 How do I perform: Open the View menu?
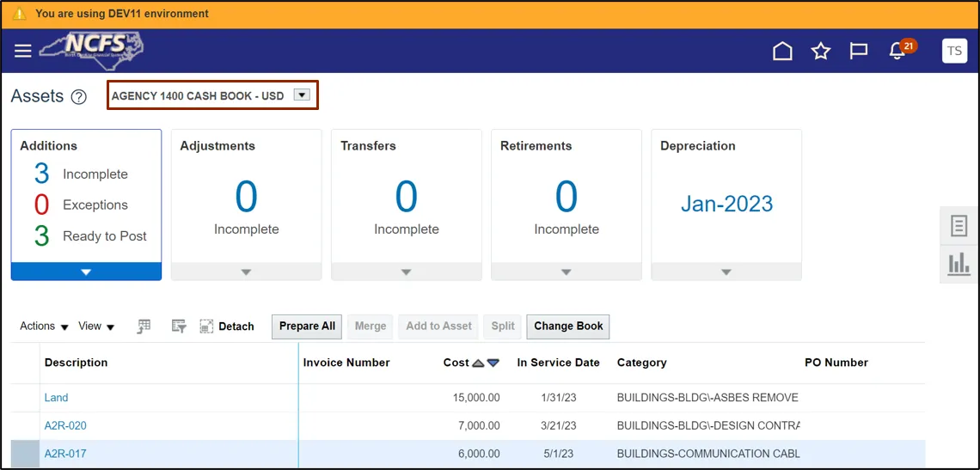click(96, 327)
